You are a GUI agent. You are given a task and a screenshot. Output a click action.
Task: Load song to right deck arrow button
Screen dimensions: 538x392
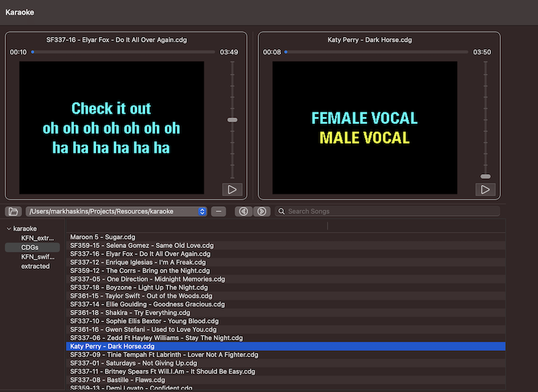[262, 211]
